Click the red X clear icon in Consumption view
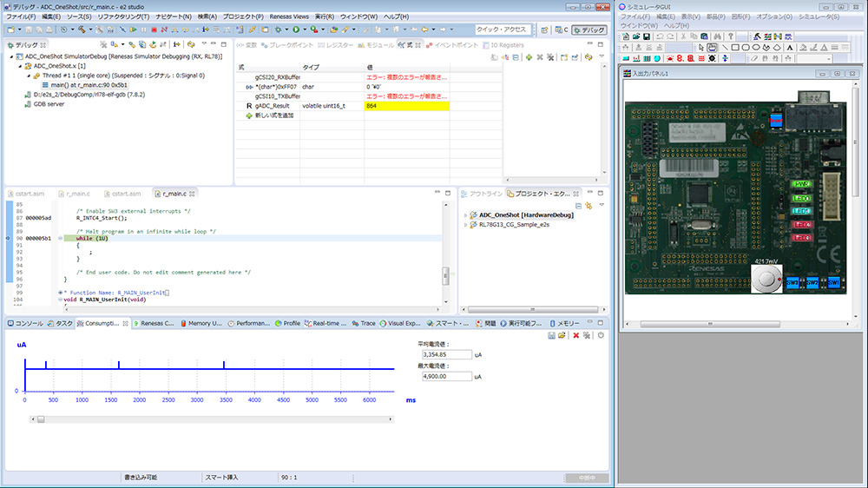The width and height of the screenshot is (868, 488). pyautogui.click(x=575, y=335)
